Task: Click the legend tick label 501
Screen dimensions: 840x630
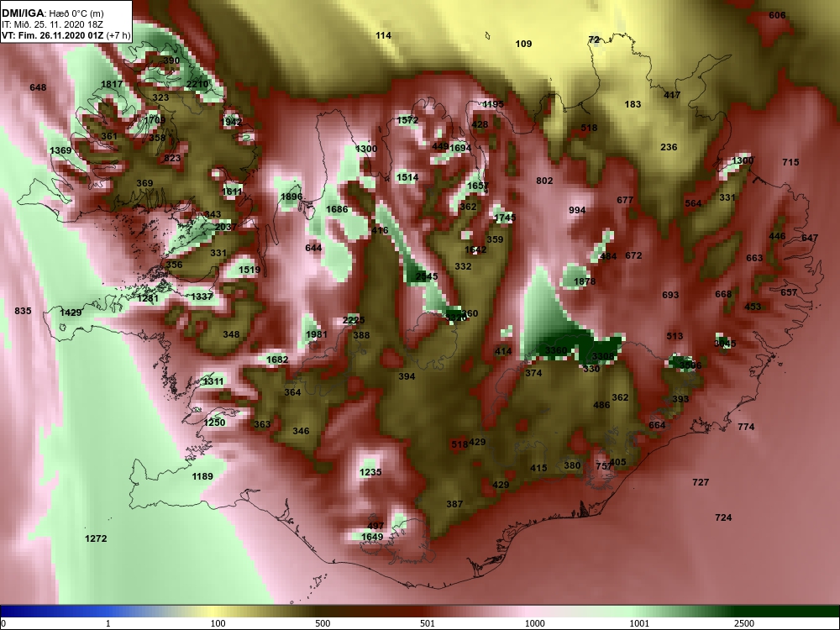Action: coord(427,623)
